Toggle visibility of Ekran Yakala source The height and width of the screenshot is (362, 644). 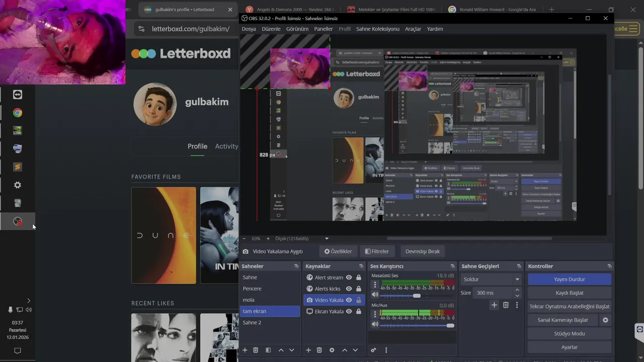pos(349,311)
